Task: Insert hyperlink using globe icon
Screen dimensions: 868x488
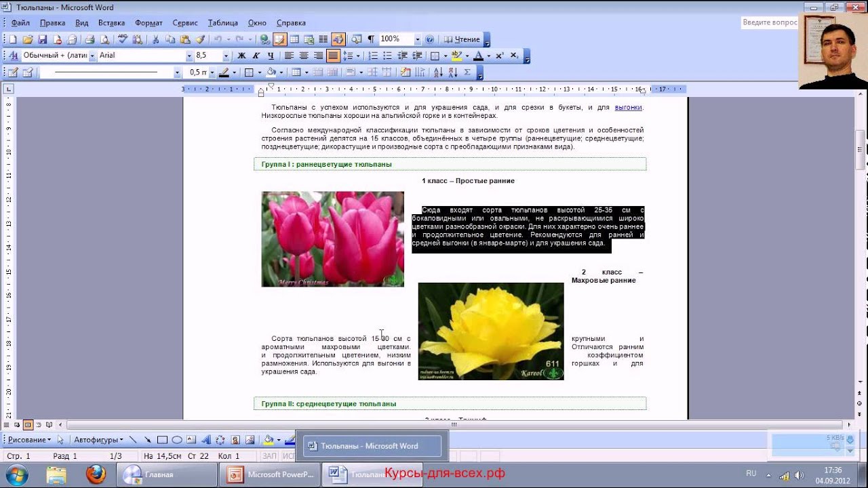Action: point(265,39)
